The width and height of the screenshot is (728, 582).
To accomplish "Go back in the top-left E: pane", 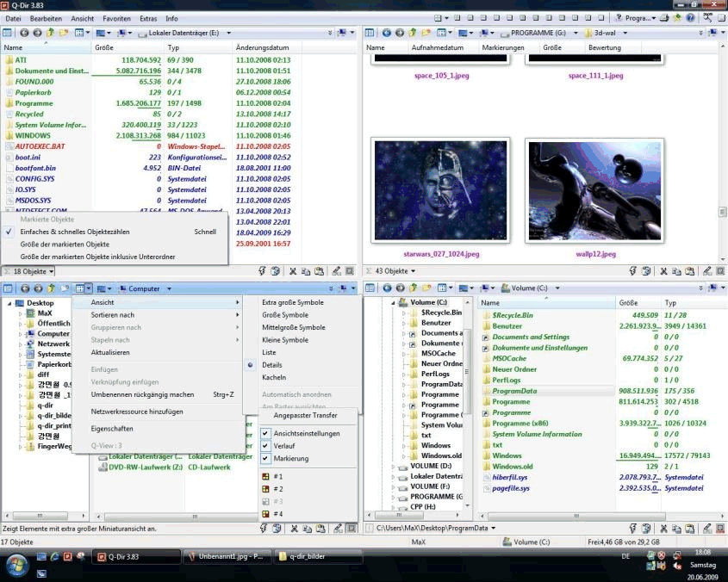I will (24, 33).
